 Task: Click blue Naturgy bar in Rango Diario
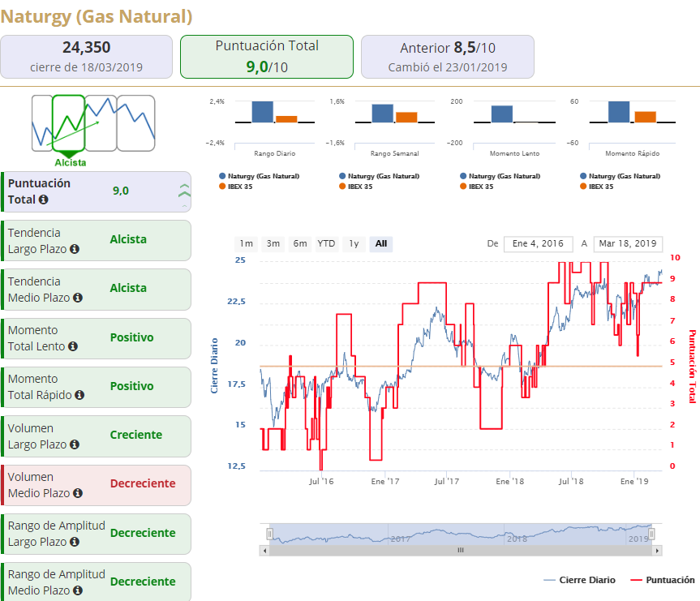pyautogui.click(x=263, y=112)
